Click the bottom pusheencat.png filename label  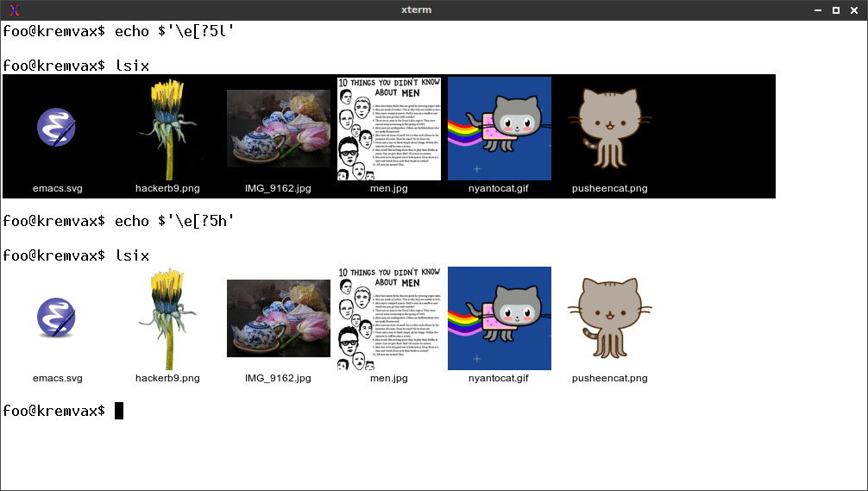[609, 378]
